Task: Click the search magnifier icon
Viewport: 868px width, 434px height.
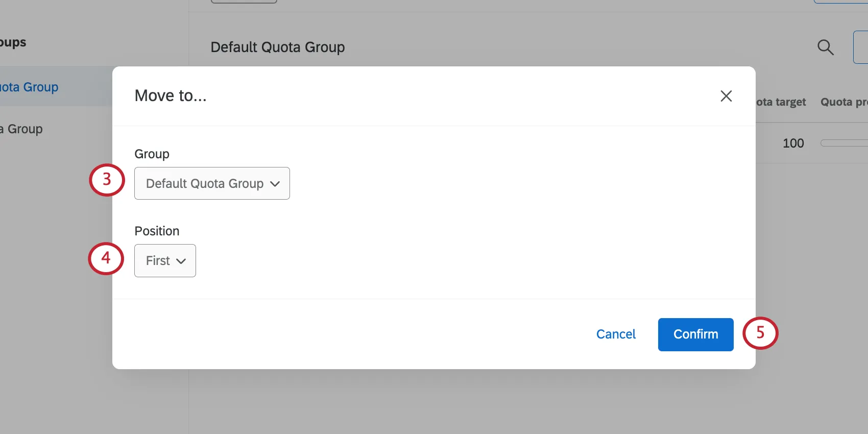Action: point(825,47)
